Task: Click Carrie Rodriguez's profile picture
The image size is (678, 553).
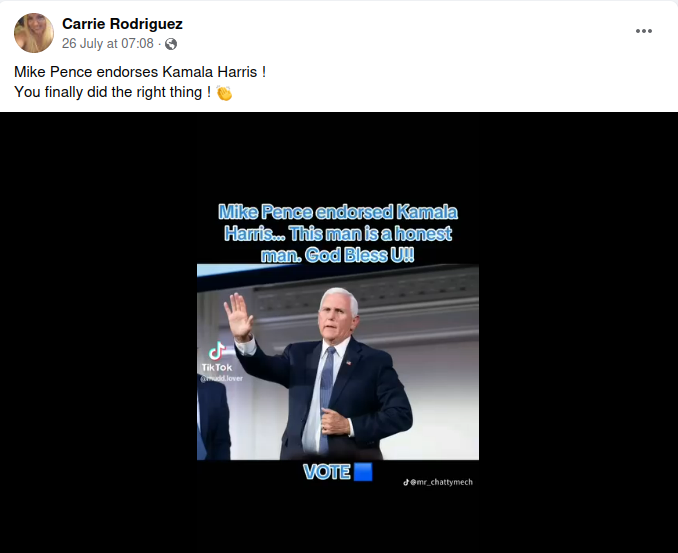Action: pyautogui.click(x=34, y=33)
